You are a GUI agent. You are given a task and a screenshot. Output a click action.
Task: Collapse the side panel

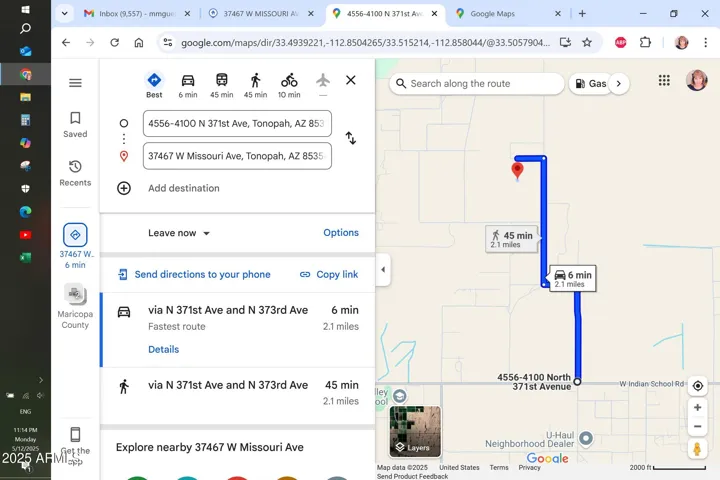tap(383, 270)
